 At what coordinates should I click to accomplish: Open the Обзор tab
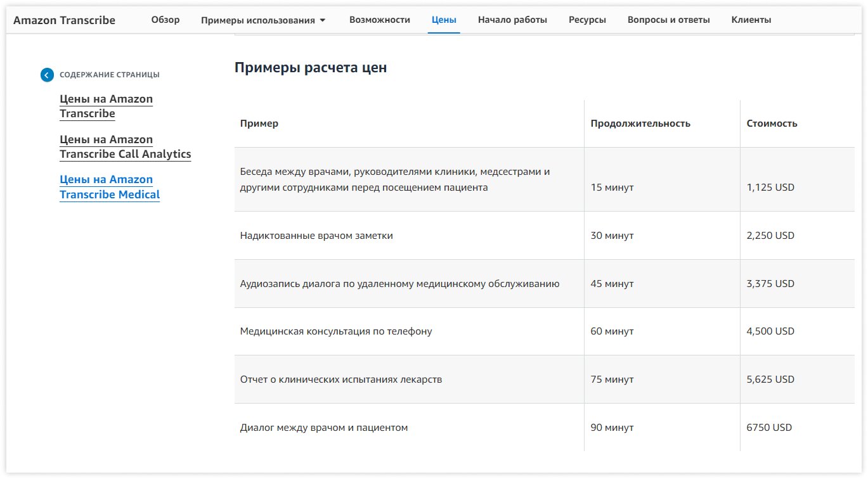(165, 20)
